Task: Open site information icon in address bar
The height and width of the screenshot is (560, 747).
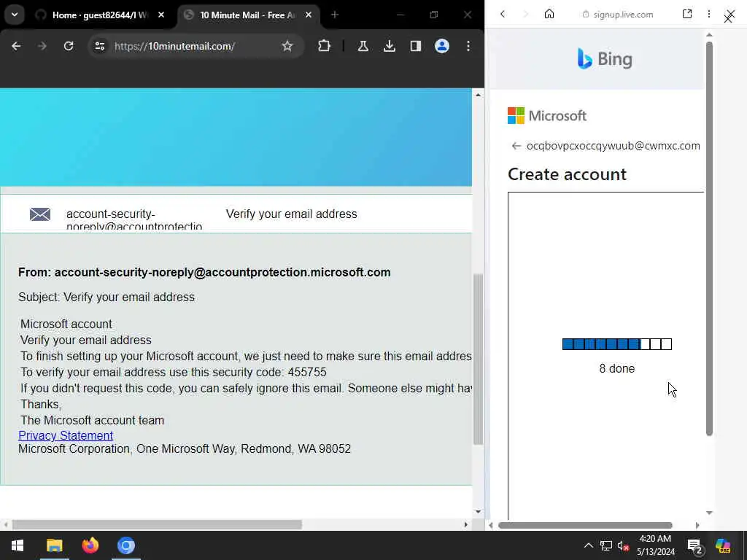Action: (x=99, y=46)
